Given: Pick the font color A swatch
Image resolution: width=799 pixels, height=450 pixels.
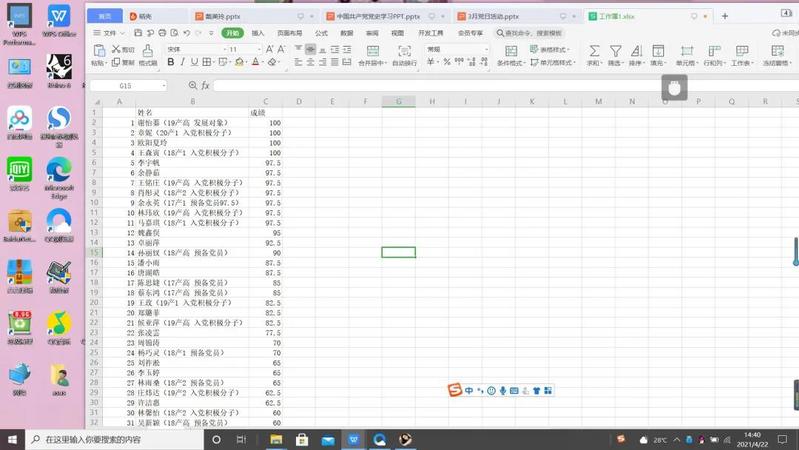Looking at the screenshot, I should (x=255, y=62).
